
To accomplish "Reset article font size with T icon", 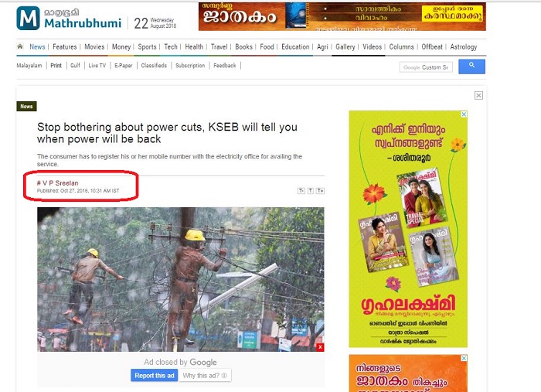I will (x=311, y=191).
